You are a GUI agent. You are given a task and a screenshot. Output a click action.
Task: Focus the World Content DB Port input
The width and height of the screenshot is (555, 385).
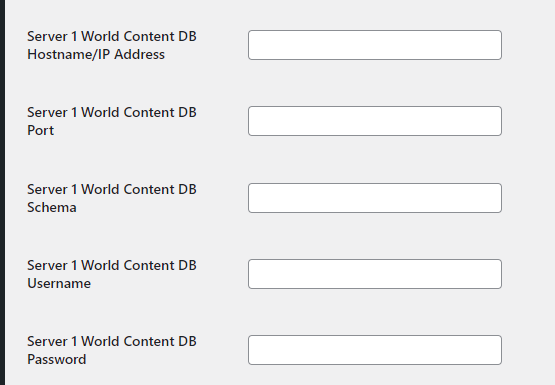coord(375,121)
